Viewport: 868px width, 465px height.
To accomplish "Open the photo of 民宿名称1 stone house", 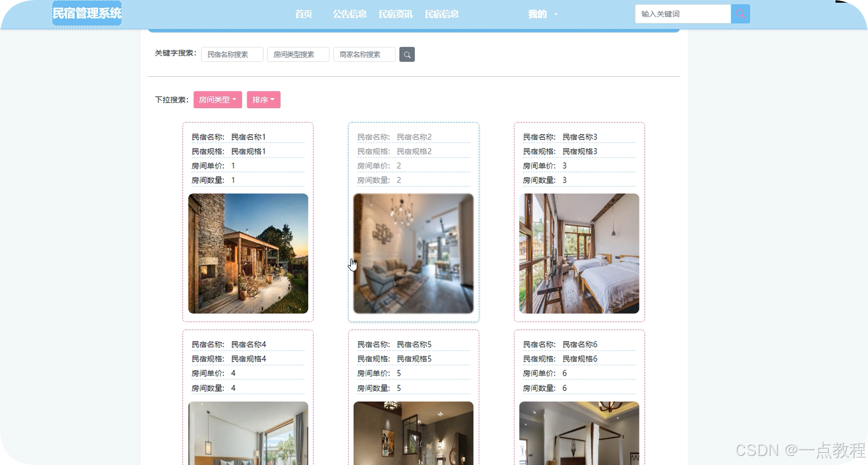I will pyautogui.click(x=248, y=254).
